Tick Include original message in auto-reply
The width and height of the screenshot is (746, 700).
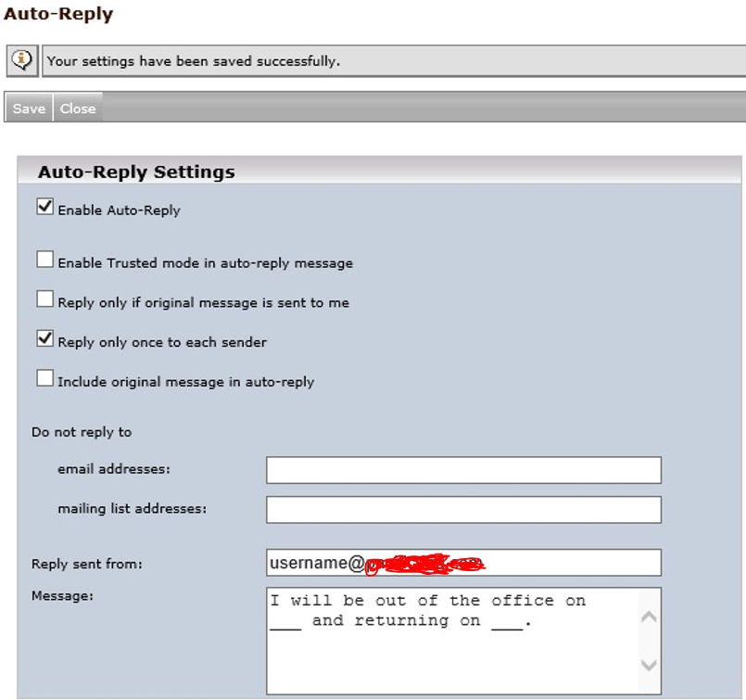pos(44,378)
